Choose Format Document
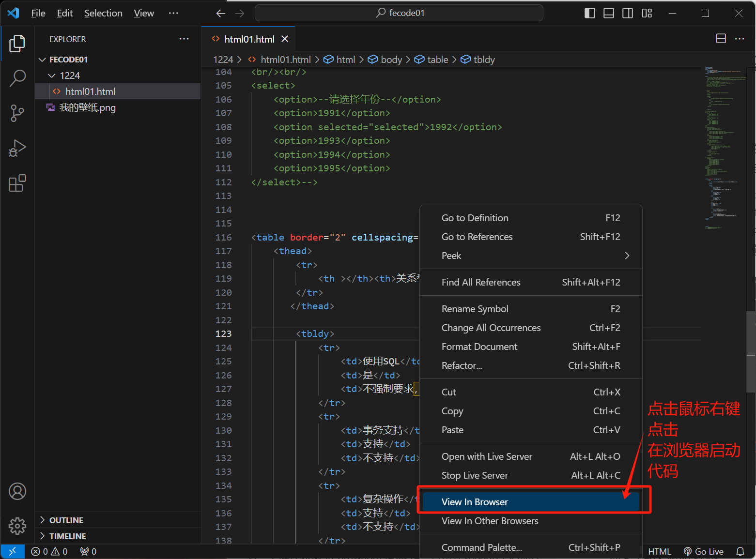Viewport: 756px width, 559px height. coord(531,347)
